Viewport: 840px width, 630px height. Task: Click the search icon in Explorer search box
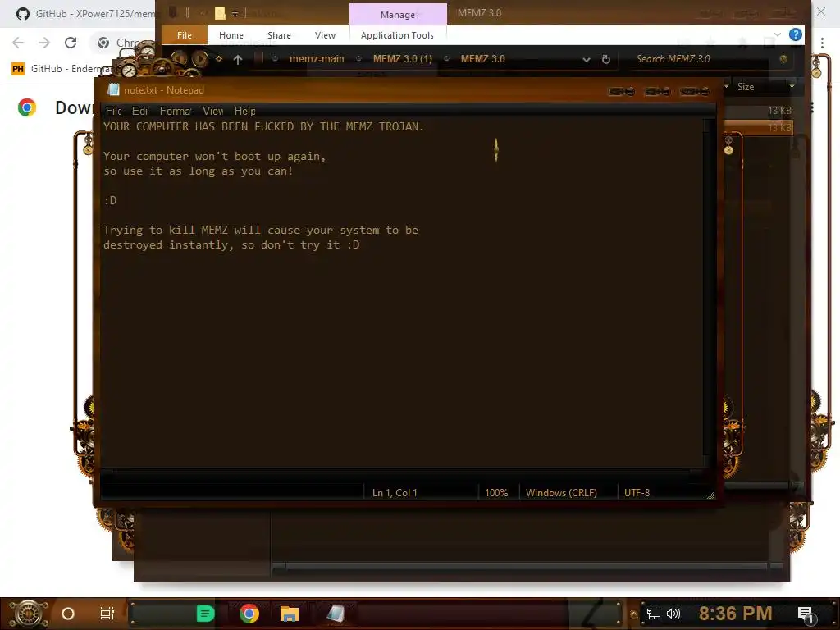[x=783, y=59]
